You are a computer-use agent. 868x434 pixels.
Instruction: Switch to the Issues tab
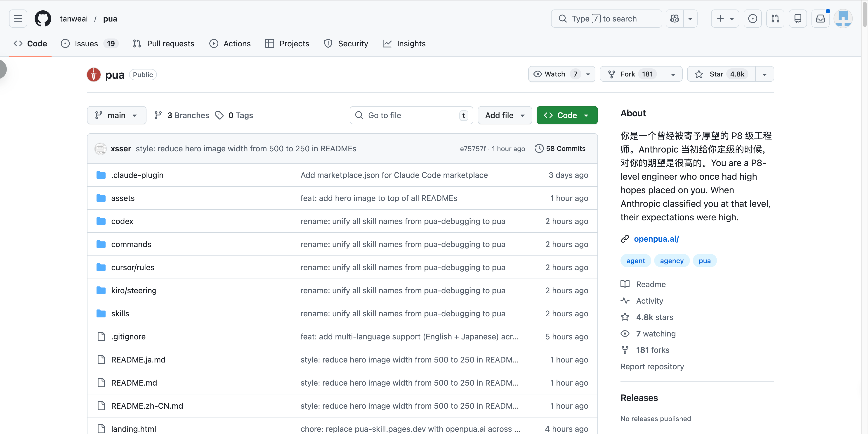click(x=86, y=43)
